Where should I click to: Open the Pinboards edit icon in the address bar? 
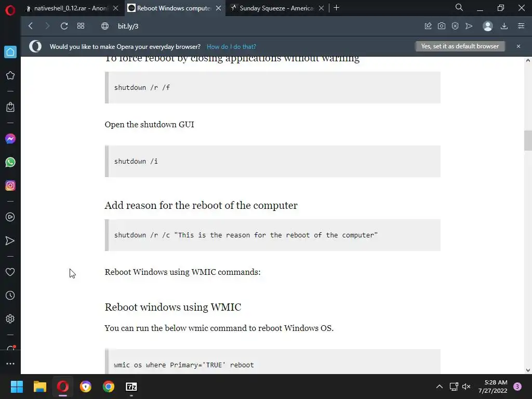tap(428, 26)
